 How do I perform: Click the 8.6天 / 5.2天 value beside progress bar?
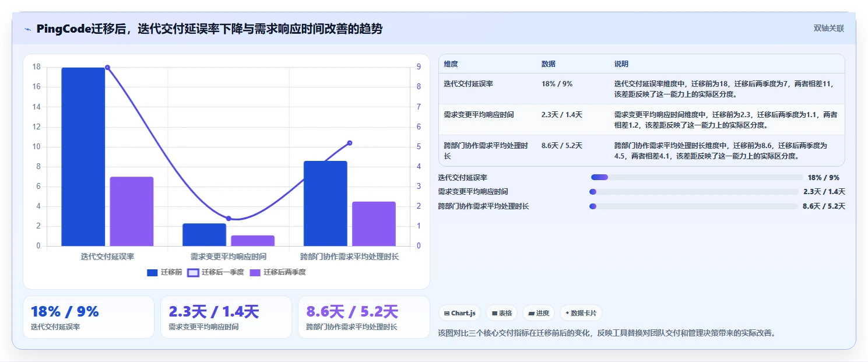824,206
